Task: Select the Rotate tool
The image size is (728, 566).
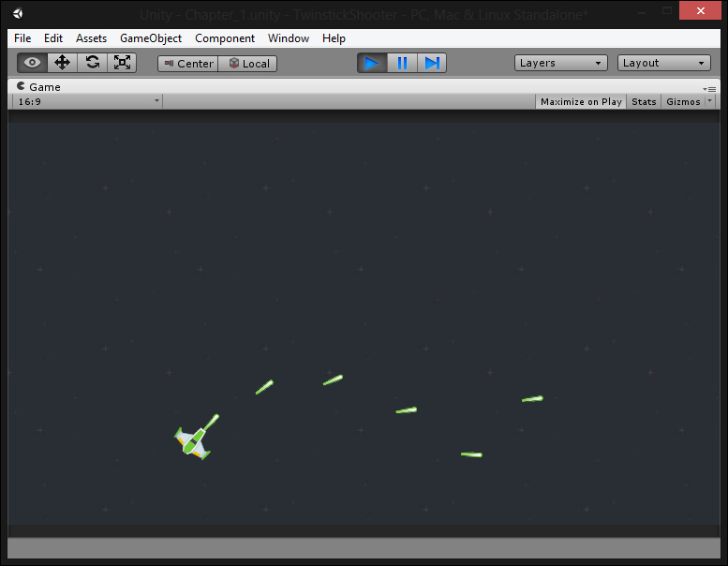Action: pyautogui.click(x=93, y=63)
